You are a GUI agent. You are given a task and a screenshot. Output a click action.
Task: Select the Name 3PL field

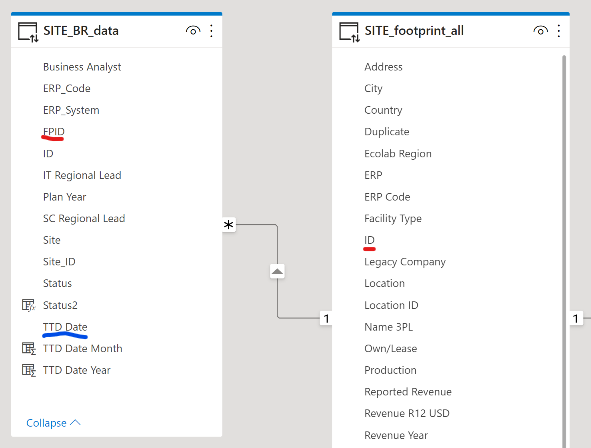[x=389, y=327]
